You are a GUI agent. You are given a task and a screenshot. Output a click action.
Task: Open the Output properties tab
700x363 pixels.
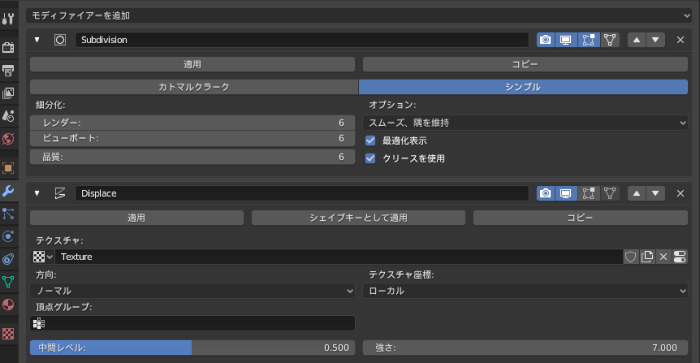pyautogui.click(x=8, y=70)
